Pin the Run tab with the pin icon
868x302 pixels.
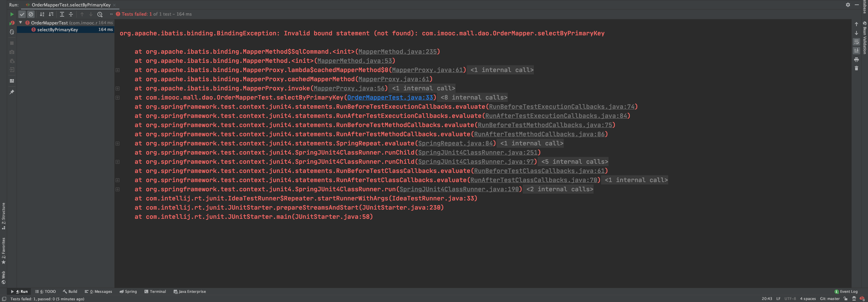(x=12, y=92)
